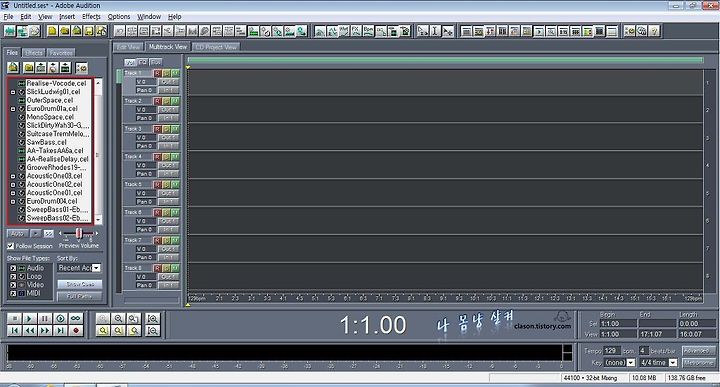Expand SlickLudwig01.cel tree item
Screen dimensions: 720x387
click(13, 92)
